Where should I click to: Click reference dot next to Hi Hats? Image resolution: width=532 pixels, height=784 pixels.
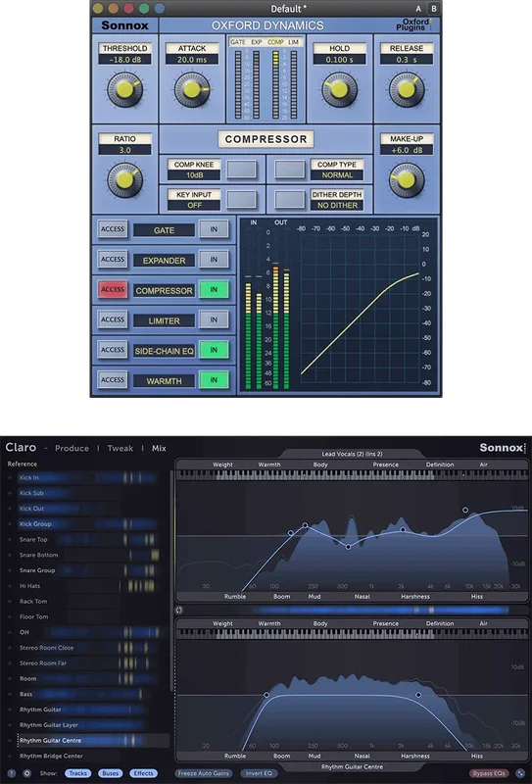[x=10, y=585]
